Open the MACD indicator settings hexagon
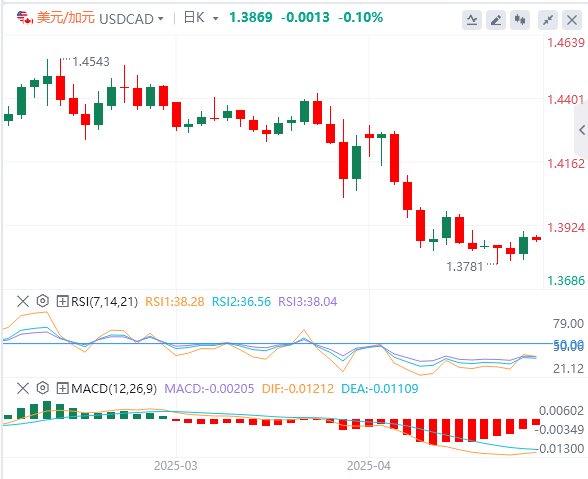 coord(43,388)
